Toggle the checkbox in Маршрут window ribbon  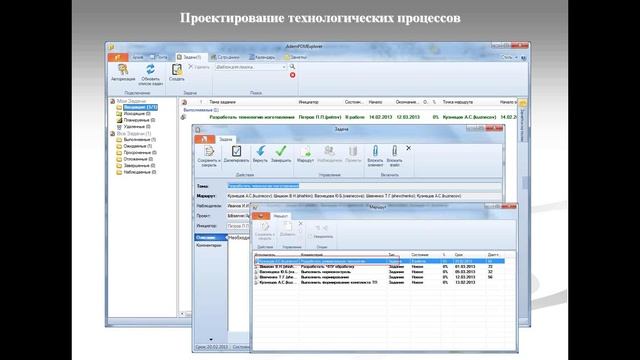(310, 236)
